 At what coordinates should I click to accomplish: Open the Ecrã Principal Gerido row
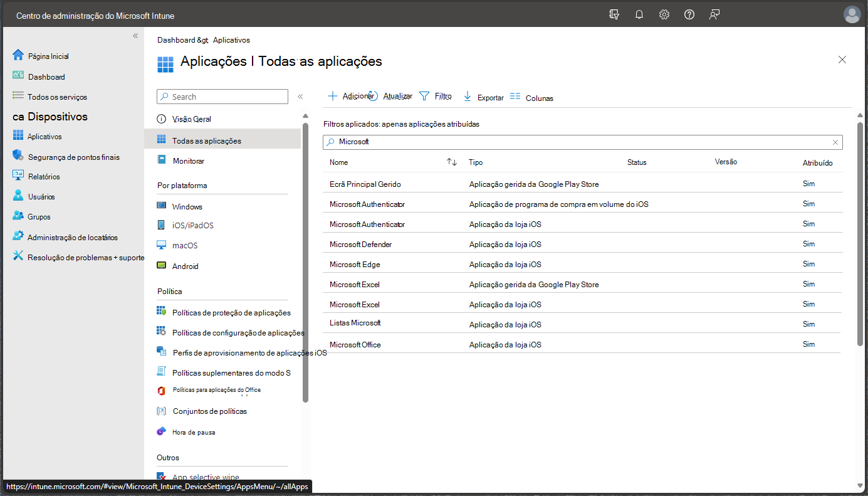[583, 184]
